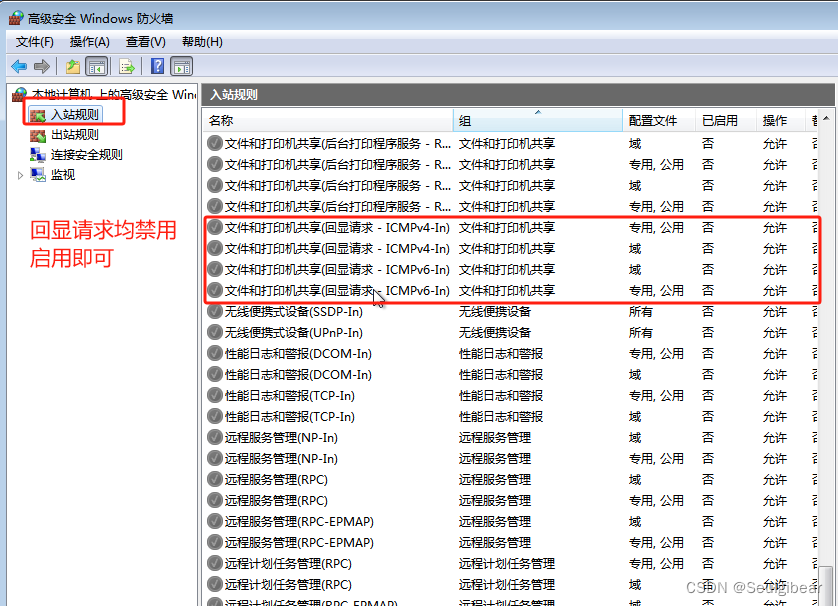Select the 监视 node in the sidebar

click(62, 174)
